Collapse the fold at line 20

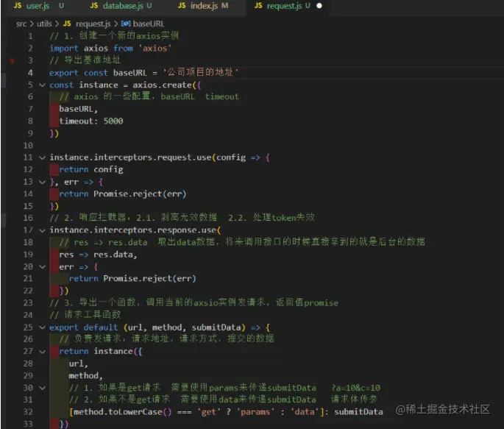tap(42, 267)
